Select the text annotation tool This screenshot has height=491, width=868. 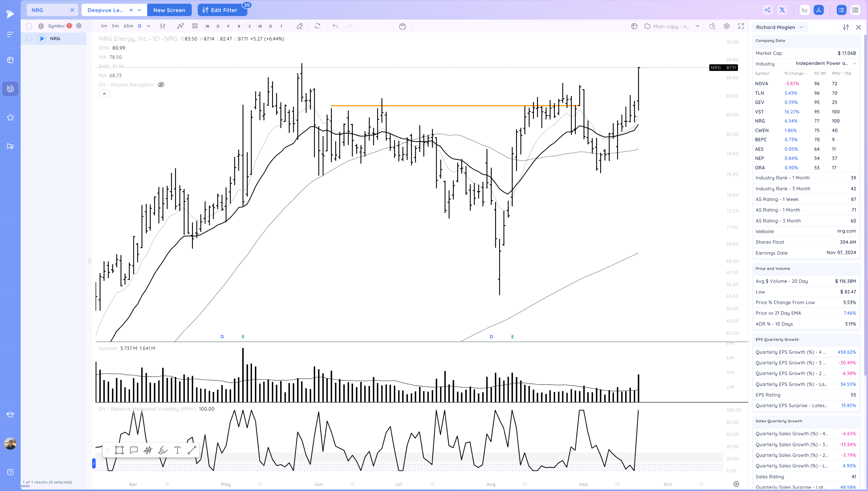click(177, 450)
